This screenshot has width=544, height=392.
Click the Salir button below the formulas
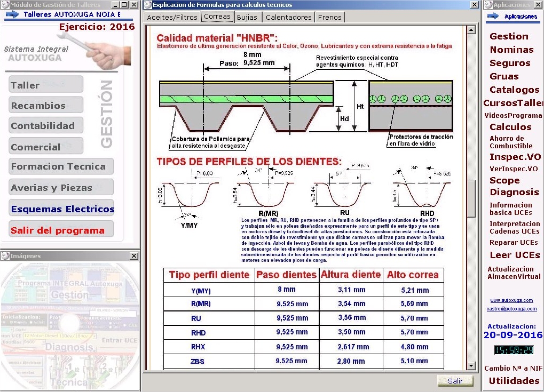[x=455, y=381]
